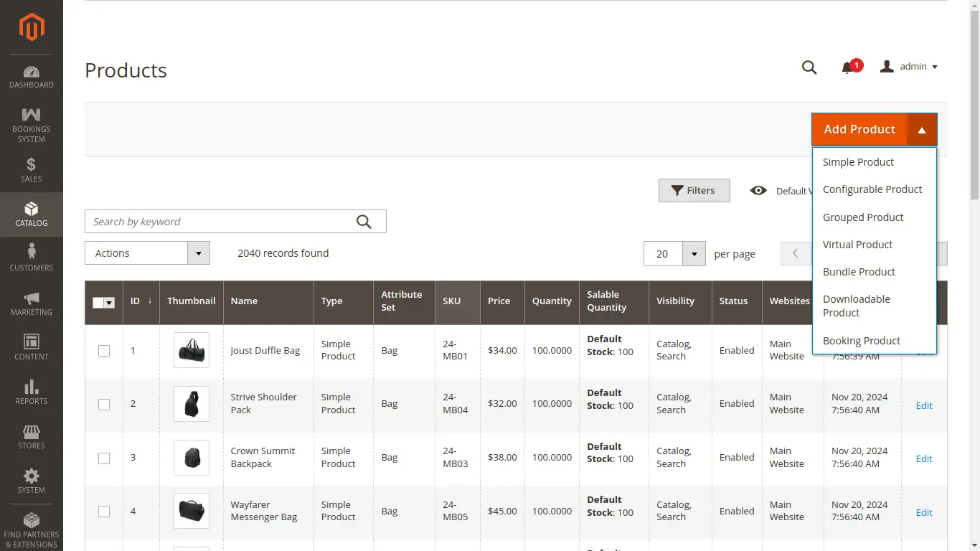
Task: Choose Configurable Product from the menu
Action: (872, 189)
